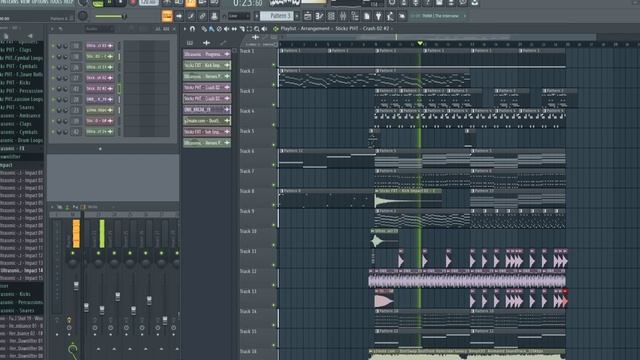Mute Track 1 in the playlist
The height and width of the screenshot is (360, 640).
tap(274, 65)
